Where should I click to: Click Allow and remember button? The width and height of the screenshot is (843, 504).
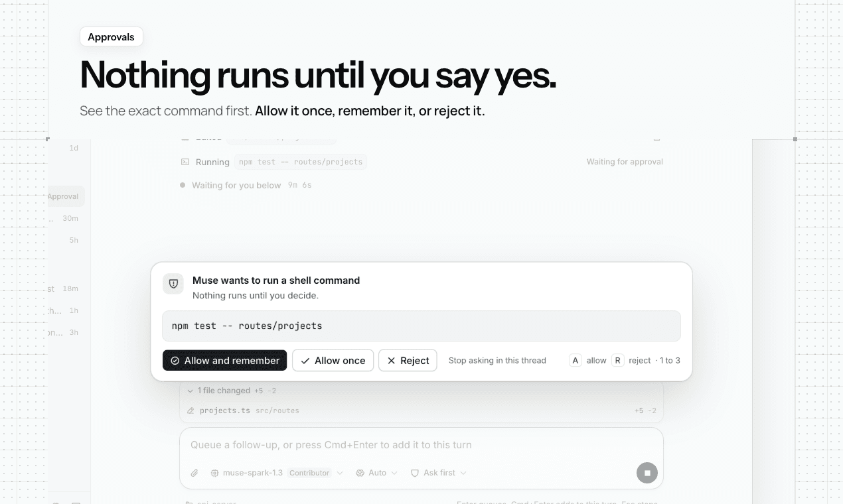point(224,360)
